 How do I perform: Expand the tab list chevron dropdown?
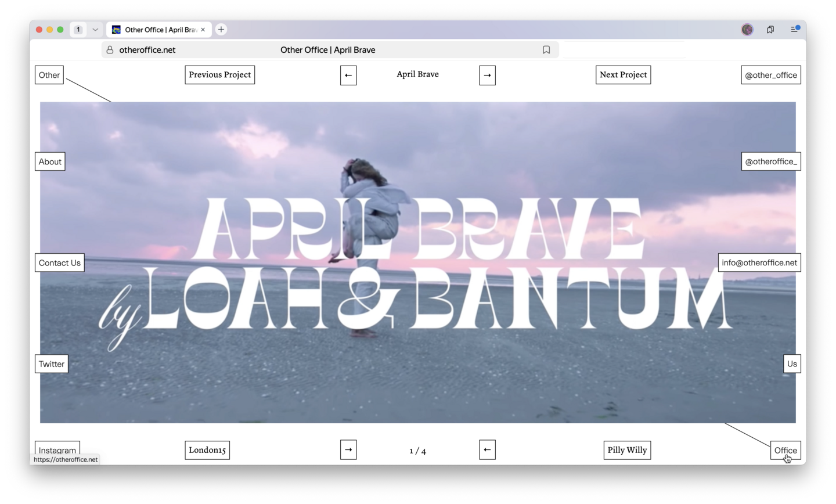click(x=95, y=30)
